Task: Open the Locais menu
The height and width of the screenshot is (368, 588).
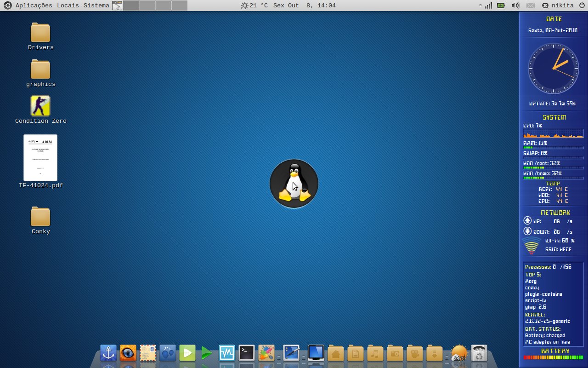Action: (x=68, y=6)
